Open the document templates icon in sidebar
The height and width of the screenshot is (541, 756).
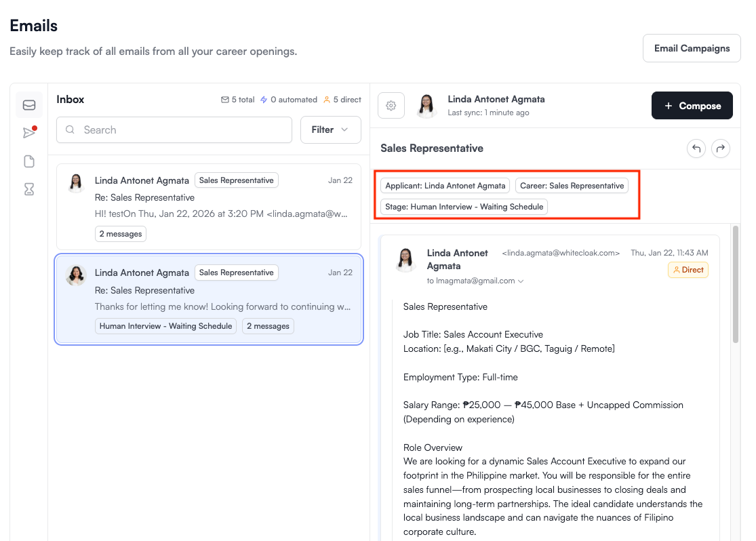coord(29,161)
